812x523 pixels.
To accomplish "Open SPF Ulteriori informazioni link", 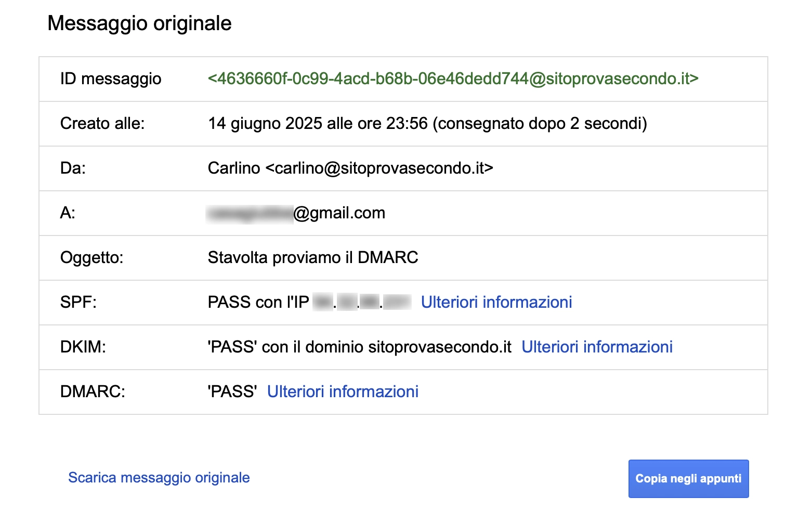I will 496,302.
